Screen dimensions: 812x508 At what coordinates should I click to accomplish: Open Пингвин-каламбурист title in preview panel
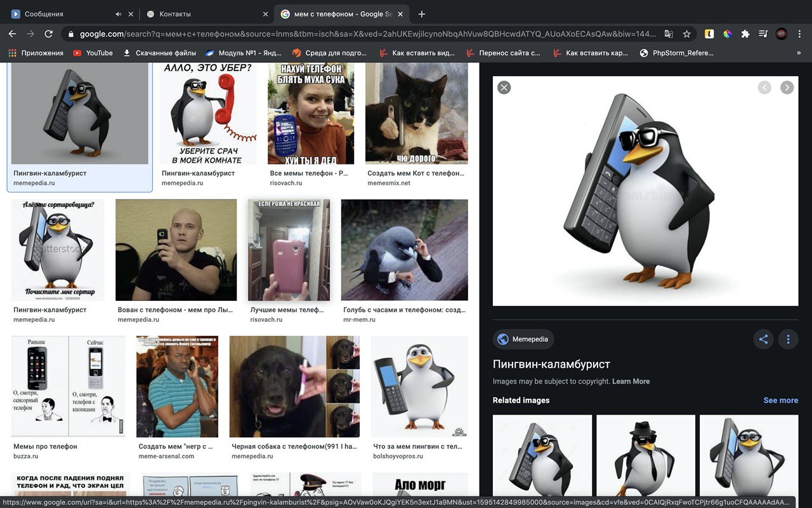(551, 364)
